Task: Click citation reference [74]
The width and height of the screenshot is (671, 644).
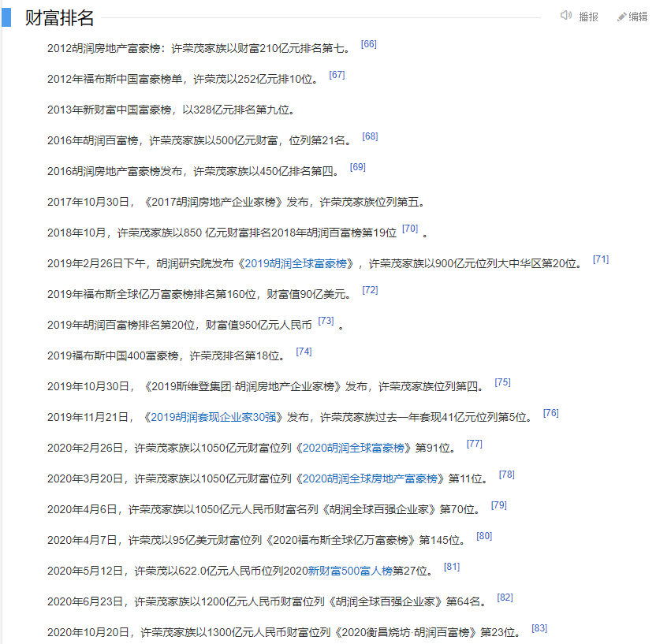Action: click(304, 352)
